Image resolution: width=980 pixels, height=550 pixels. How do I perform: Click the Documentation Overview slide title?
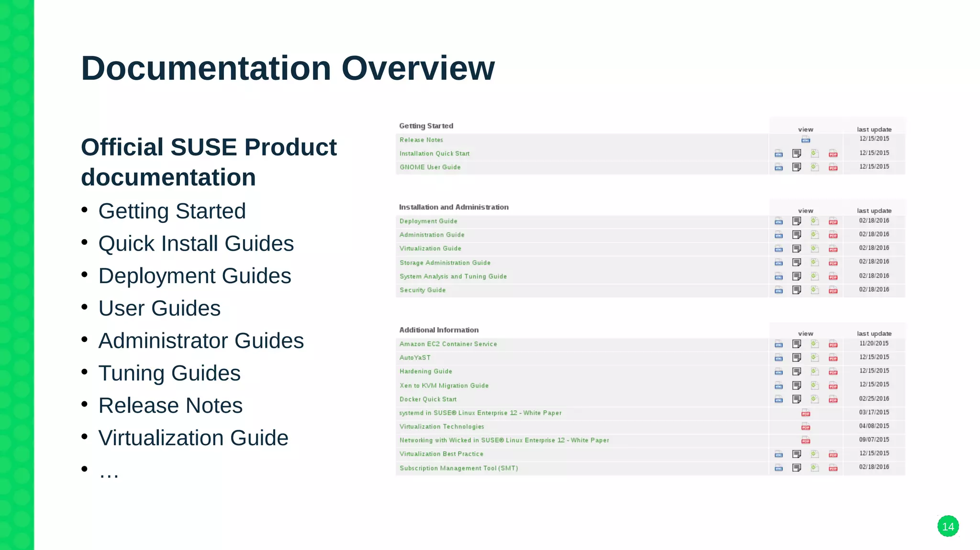tap(288, 68)
